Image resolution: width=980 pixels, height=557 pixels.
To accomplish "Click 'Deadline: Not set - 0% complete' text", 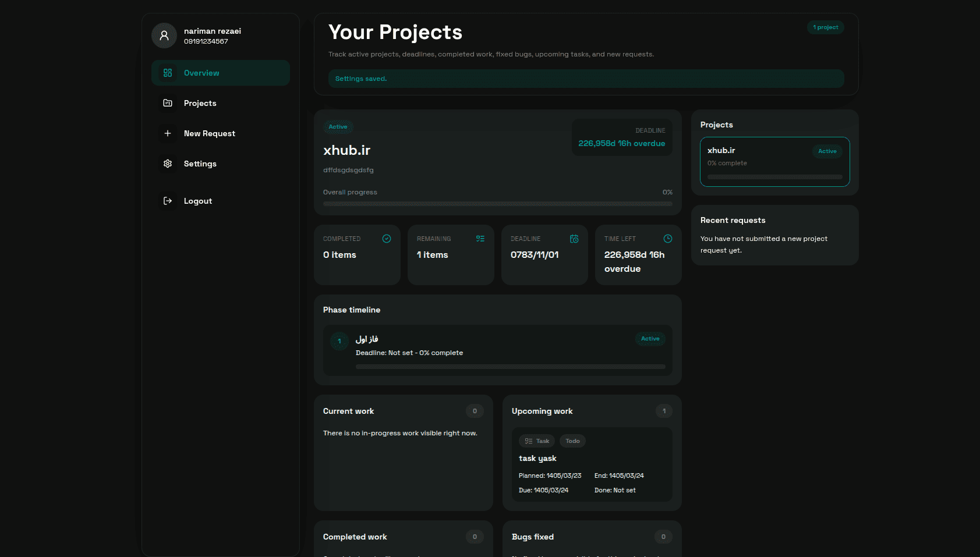I will [x=409, y=353].
